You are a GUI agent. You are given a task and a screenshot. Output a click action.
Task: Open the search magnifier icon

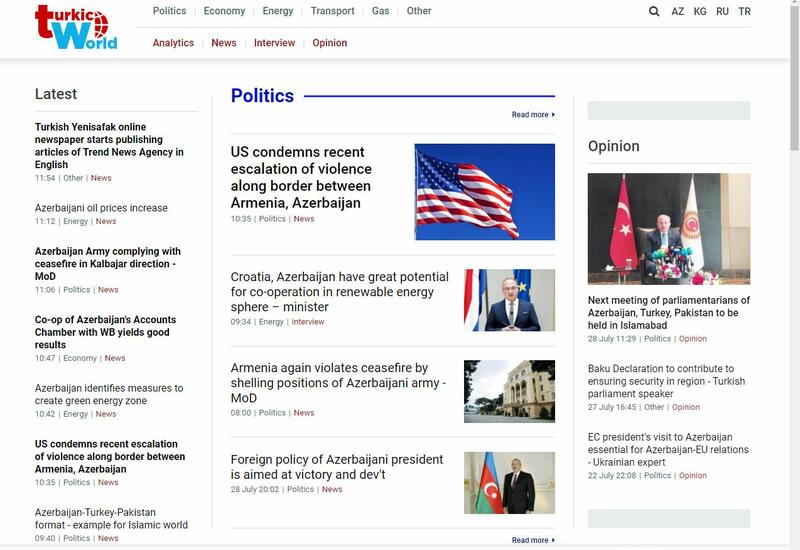(654, 11)
